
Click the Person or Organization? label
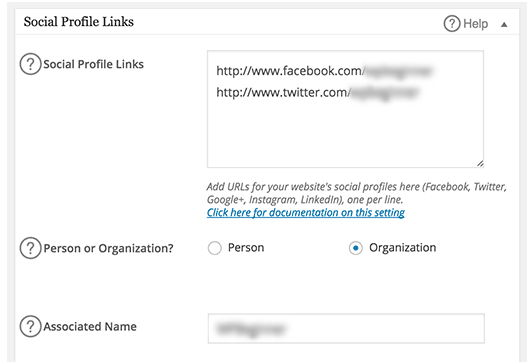point(109,248)
